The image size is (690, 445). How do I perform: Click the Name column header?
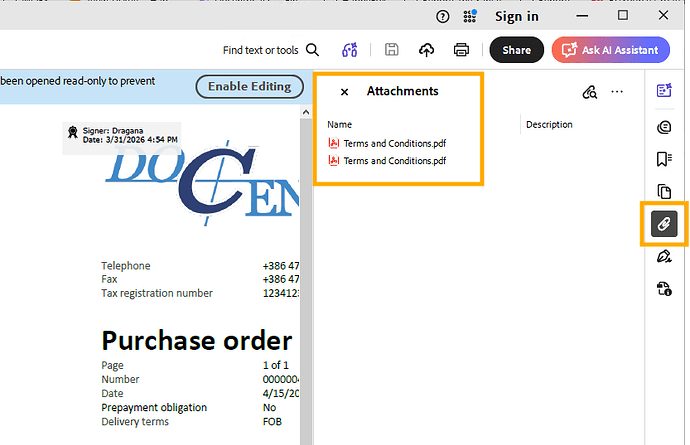[x=339, y=125]
